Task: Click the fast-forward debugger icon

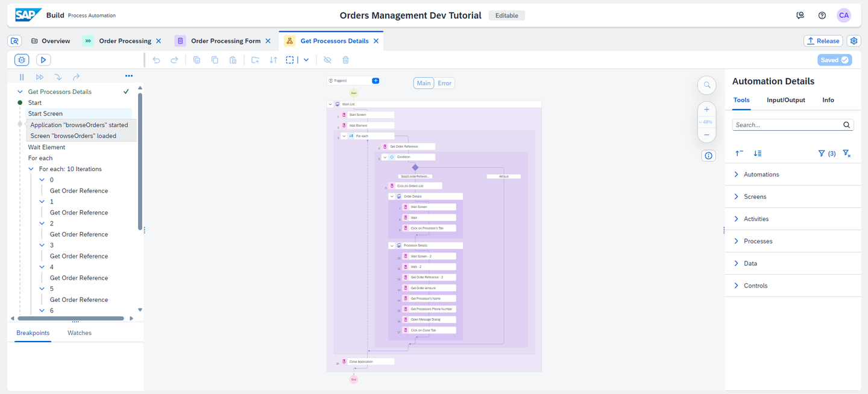Action: click(40, 77)
